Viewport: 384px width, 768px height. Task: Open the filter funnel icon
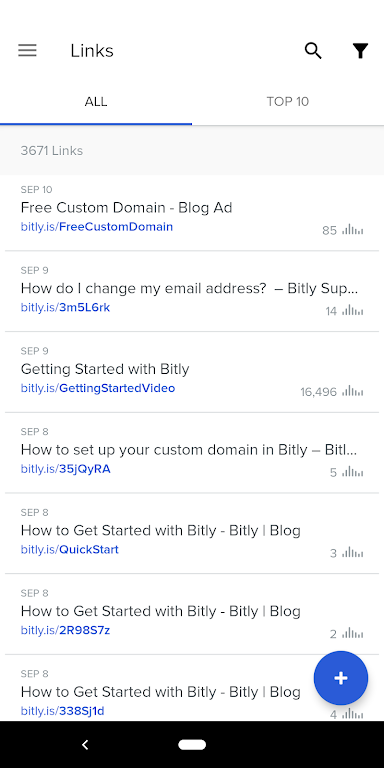click(x=360, y=50)
